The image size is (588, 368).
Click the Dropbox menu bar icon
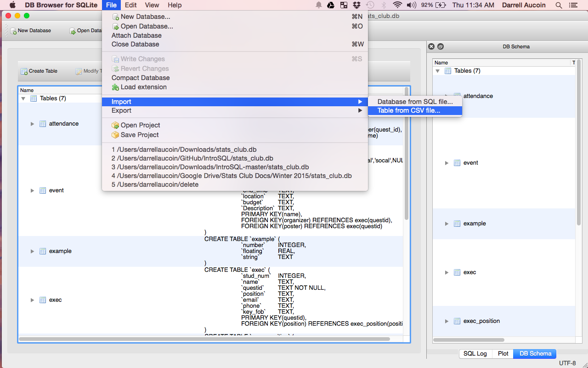tap(356, 5)
